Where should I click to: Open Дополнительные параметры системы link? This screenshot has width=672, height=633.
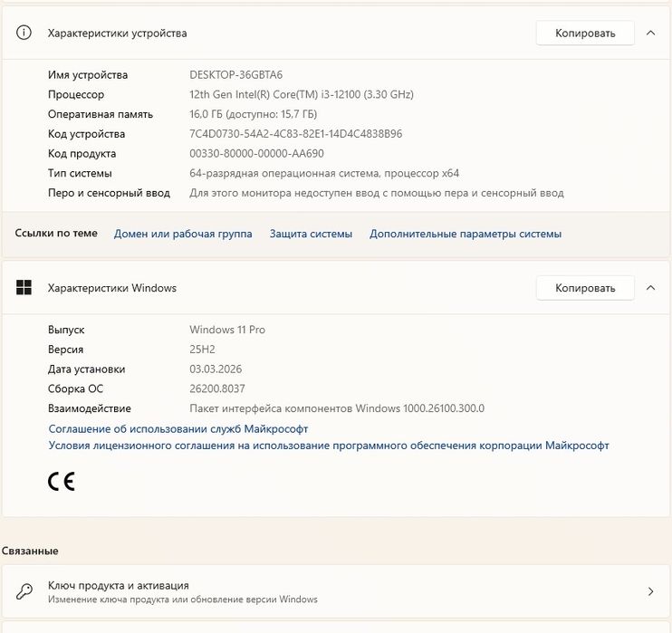coord(466,234)
